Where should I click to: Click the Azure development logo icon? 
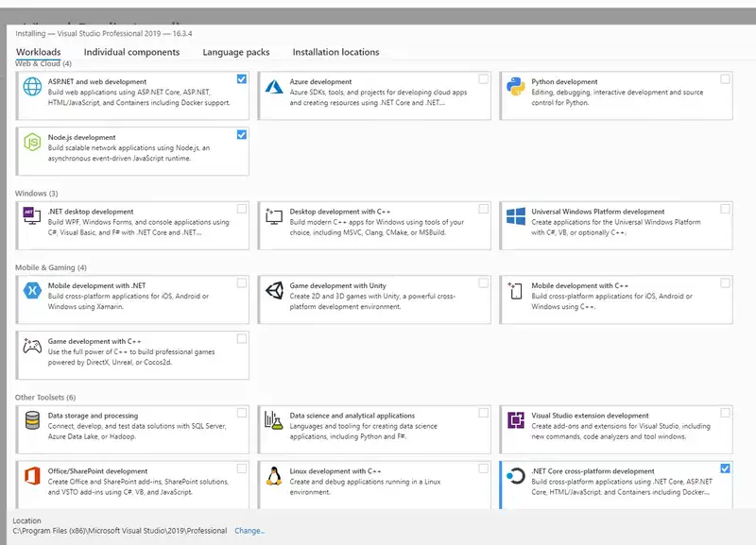(274, 87)
